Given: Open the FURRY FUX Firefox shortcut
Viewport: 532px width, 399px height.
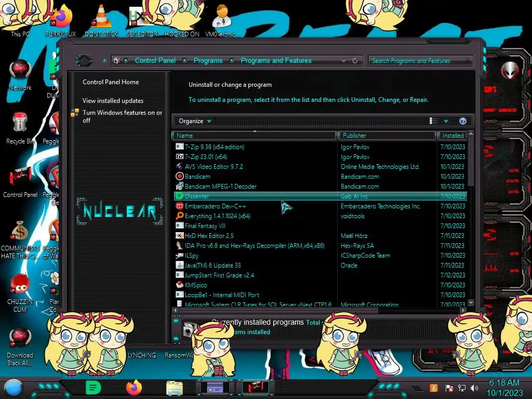Looking at the screenshot, I should pyautogui.click(x=61, y=20).
